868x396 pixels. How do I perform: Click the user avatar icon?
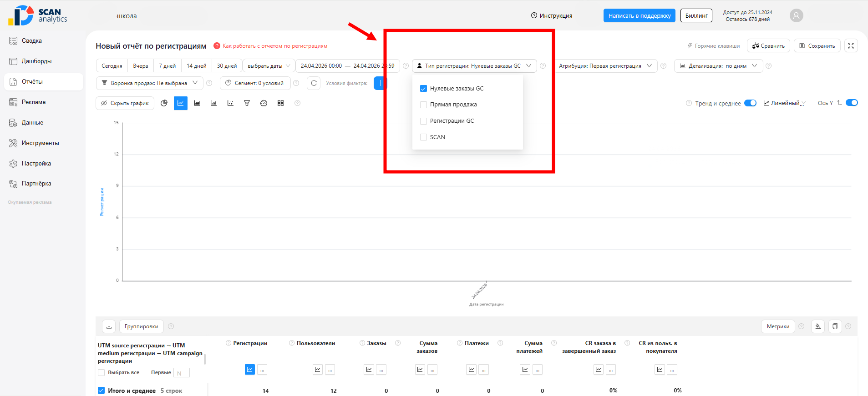[796, 15]
